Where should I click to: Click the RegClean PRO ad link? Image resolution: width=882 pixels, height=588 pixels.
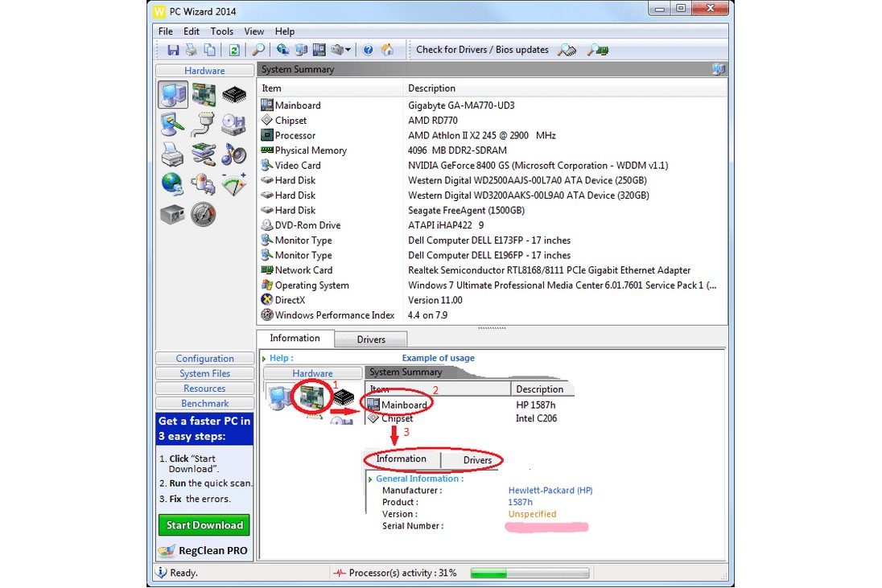(204, 550)
